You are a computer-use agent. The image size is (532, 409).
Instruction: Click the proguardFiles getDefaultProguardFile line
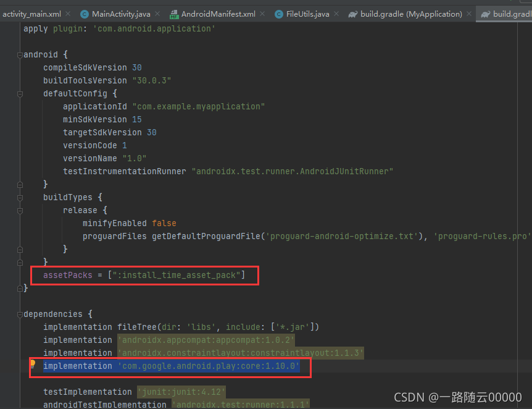tap(306, 236)
